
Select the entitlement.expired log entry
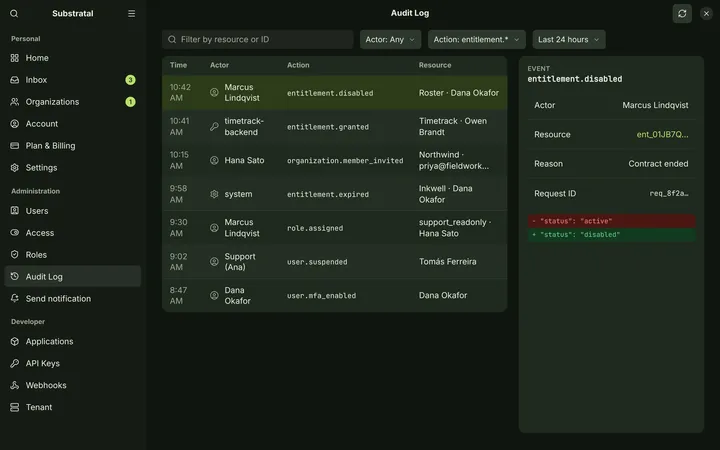pyautogui.click(x=334, y=194)
